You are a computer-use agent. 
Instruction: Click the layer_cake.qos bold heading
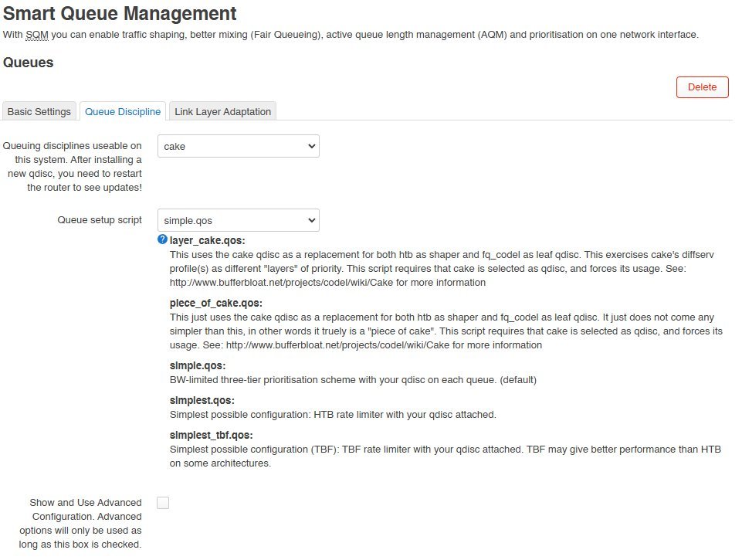click(x=207, y=240)
